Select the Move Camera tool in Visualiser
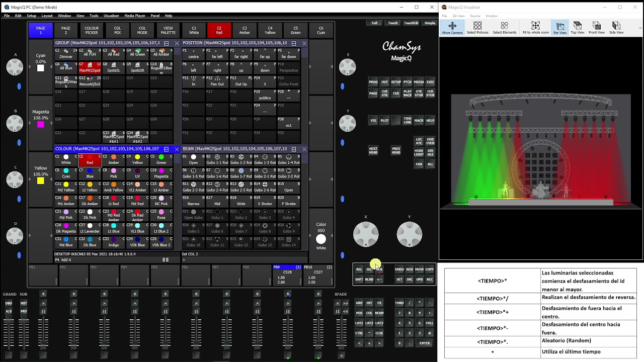644x362 pixels. (452, 28)
